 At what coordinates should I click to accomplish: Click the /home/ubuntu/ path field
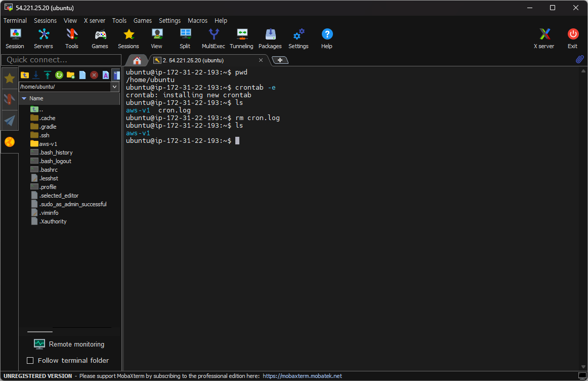tap(65, 87)
